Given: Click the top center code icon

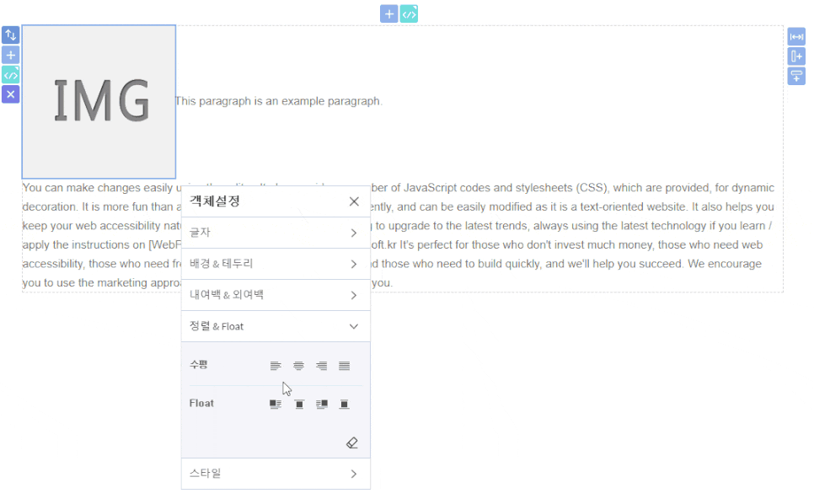Looking at the screenshot, I should [x=409, y=13].
